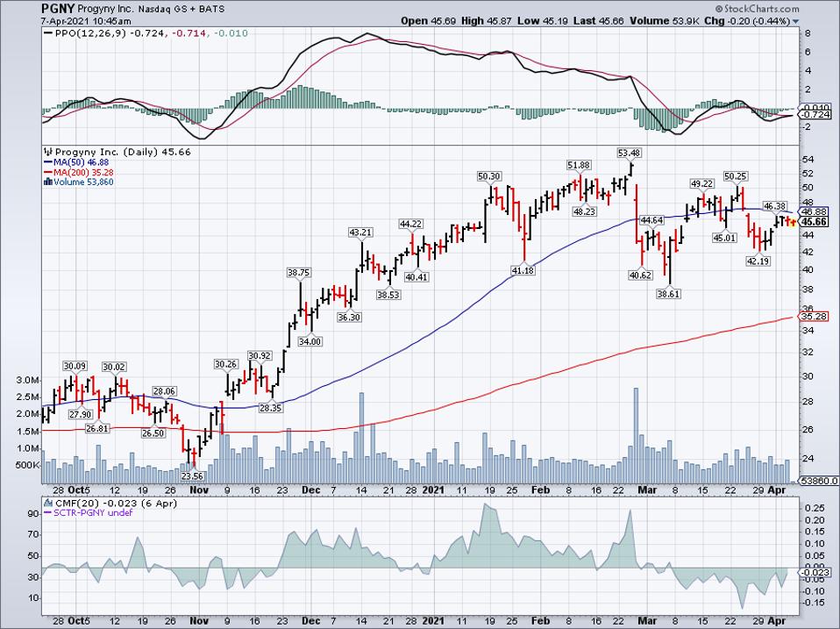Click the 34.00 price label
The image size is (840, 629).
(x=310, y=342)
